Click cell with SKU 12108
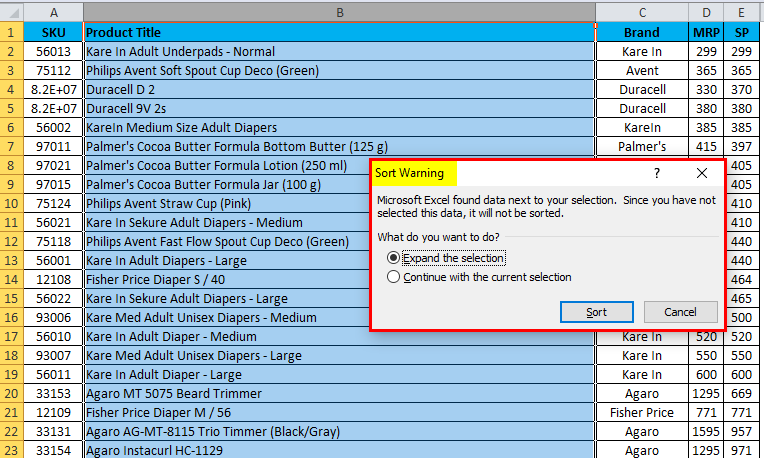Viewport: 764px width, 458px height. [54, 279]
